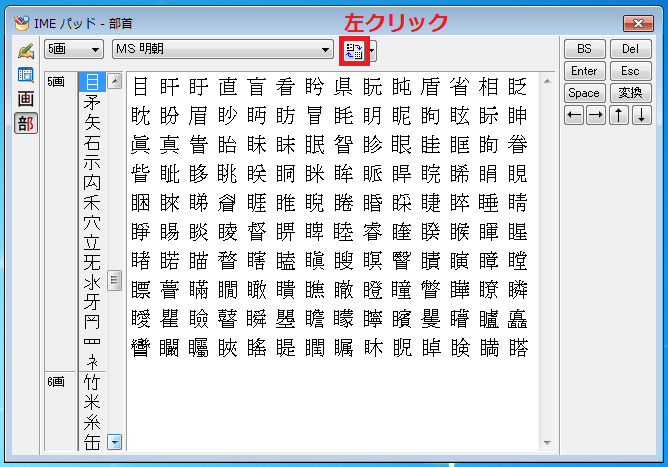Select radical 矛 in radical list
This screenshot has height=467, width=668.
click(x=92, y=102)
